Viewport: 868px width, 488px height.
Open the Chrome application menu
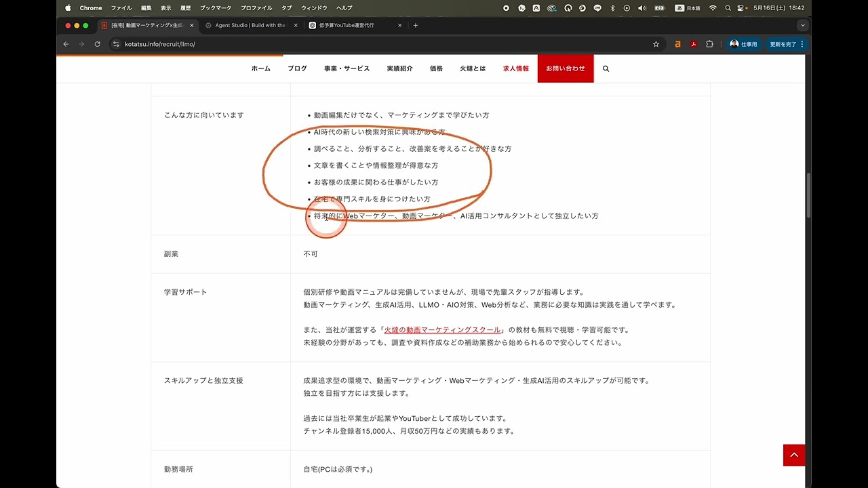pyautogui.click(x=91, y=8)
